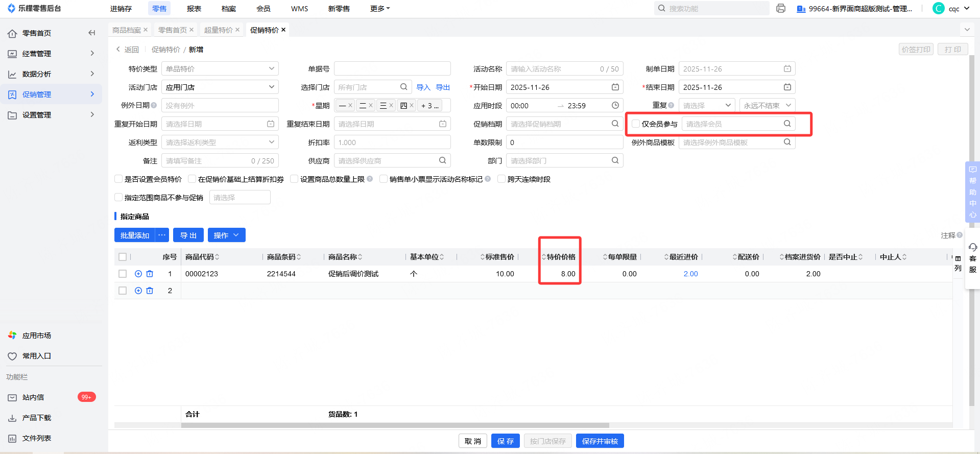Click search icon in 促销档期 field
The width and height of the screenshot is (980, 454).
click(615, 124)
